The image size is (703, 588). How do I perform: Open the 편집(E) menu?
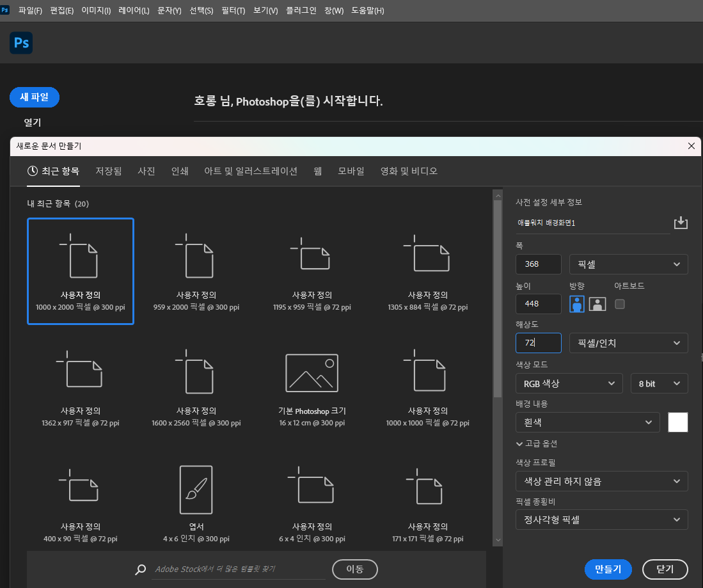point(62,10)
